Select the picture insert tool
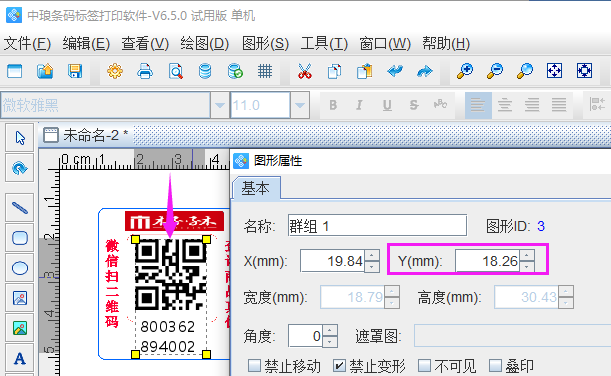Image resolution: width=611 pixels, height=376 pixels. click(x=19, y=328)
